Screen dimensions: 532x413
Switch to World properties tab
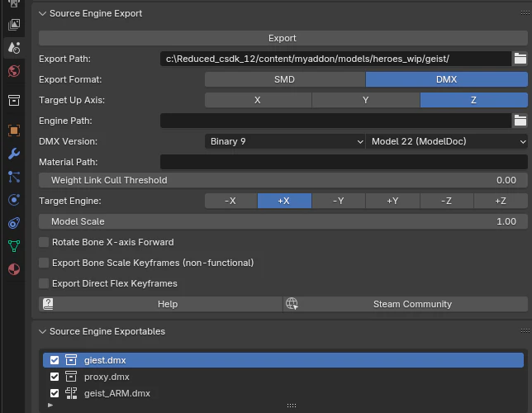coord(13,72)
